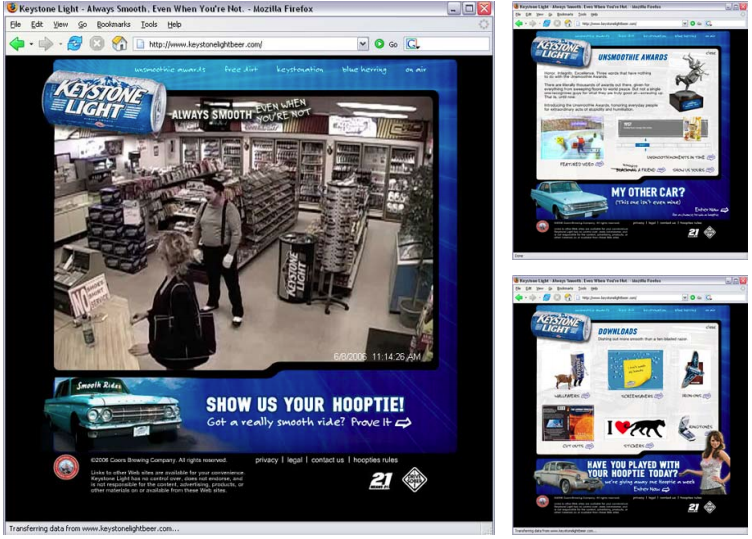This screenshot has height=539, width=752.
Task: Open the Forward button history dropdown arrow
Action: (60, 44)
